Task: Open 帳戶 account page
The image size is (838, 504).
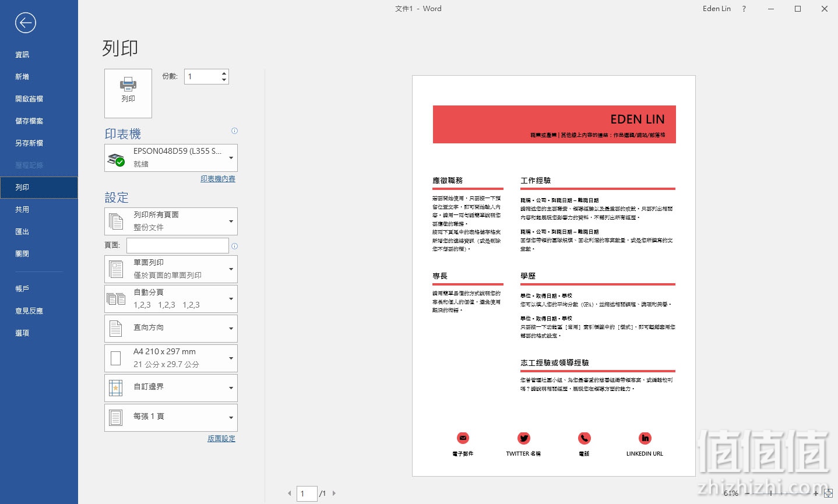Action: pos(39,289)
